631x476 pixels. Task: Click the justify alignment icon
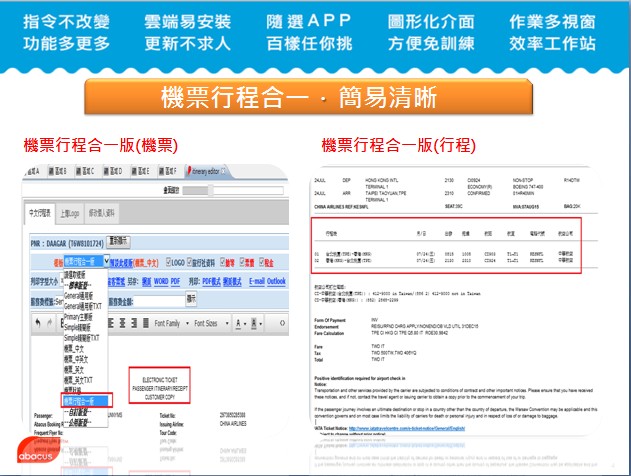144,323
